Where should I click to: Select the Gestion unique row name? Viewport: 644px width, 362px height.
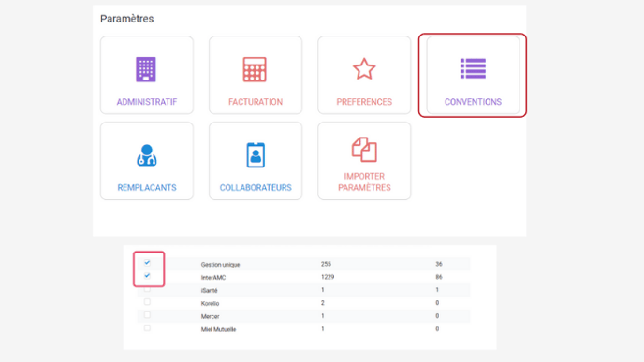(220, 265)
